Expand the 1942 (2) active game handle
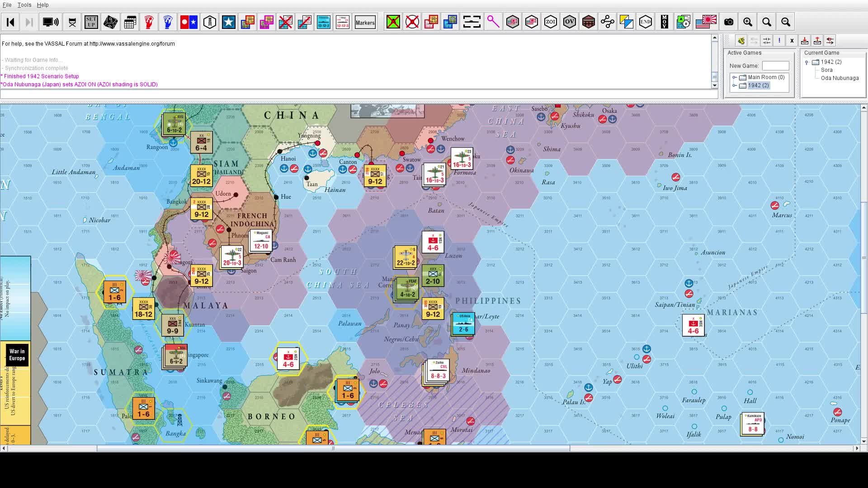The height and width of the screenshot is (488, 868). point(735,85)
